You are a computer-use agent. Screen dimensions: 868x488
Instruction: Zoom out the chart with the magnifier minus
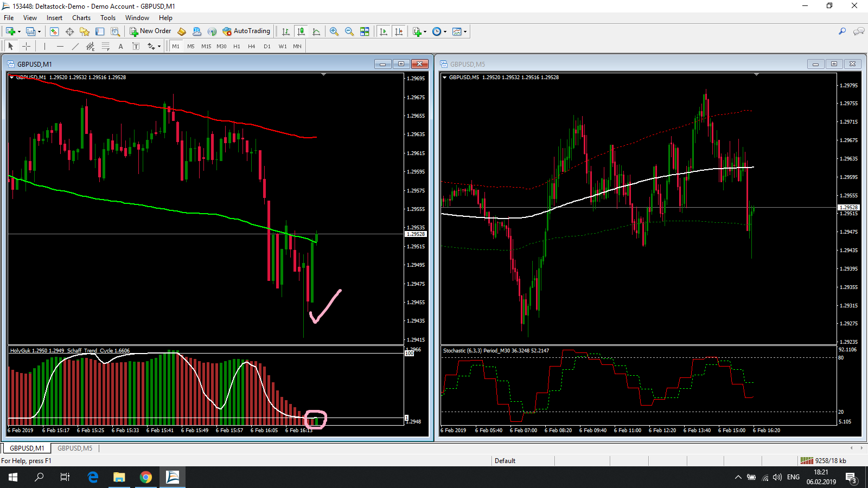tap(349, 31)
